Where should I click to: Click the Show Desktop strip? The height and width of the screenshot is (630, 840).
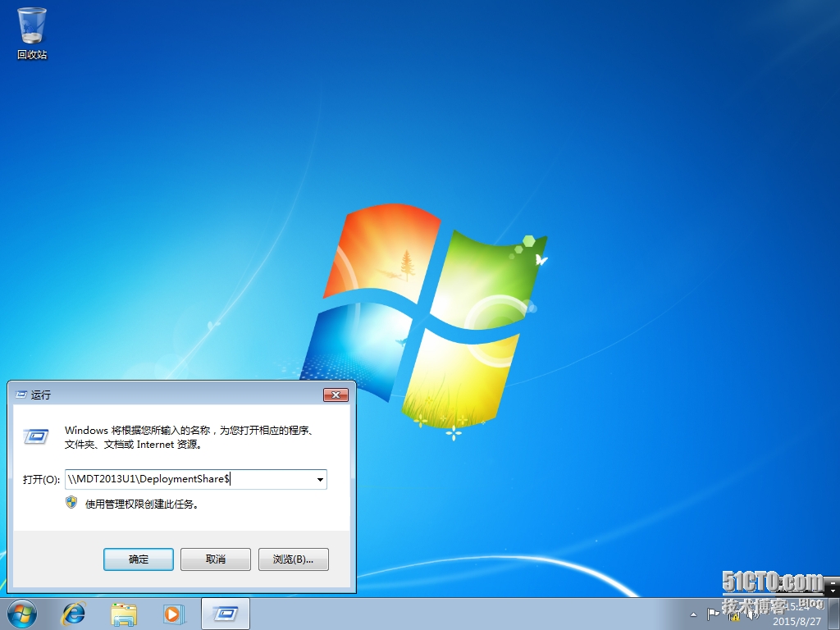pos(833,614)
